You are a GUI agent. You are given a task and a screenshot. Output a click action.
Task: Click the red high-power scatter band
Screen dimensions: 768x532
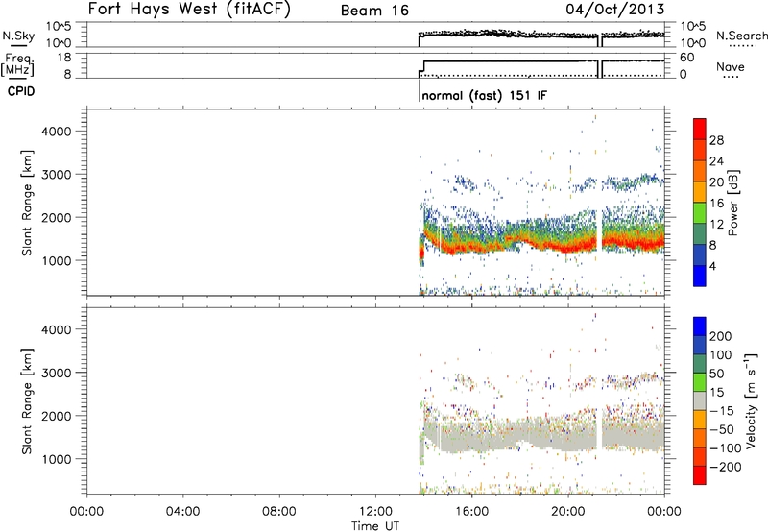click(543, 244)
